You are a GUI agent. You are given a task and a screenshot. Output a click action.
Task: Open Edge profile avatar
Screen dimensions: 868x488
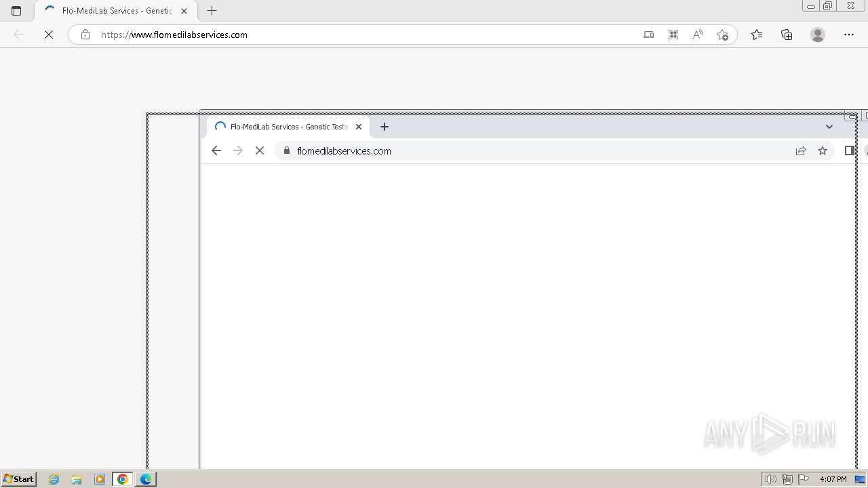(x=818, y=35)
